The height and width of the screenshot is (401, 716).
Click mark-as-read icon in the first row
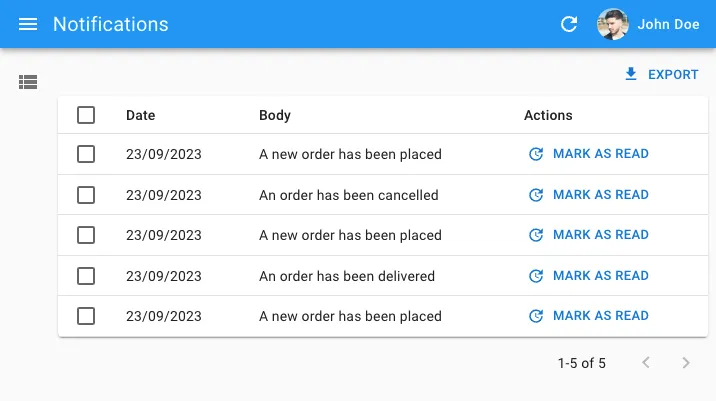(536, 154)
